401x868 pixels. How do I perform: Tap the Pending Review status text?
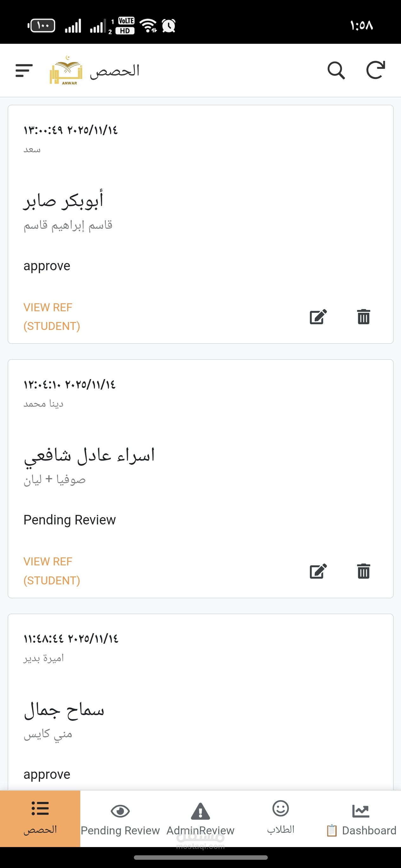click(x=69, y=520)
